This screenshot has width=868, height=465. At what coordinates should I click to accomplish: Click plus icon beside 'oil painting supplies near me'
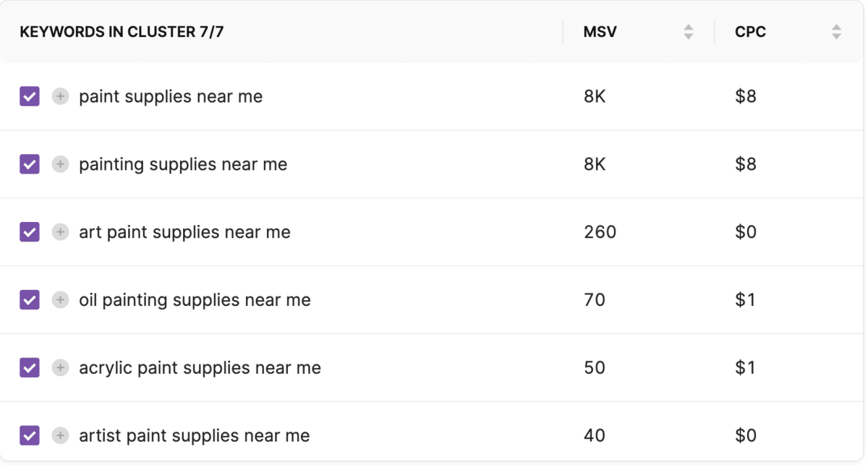[x=61, y=300]
